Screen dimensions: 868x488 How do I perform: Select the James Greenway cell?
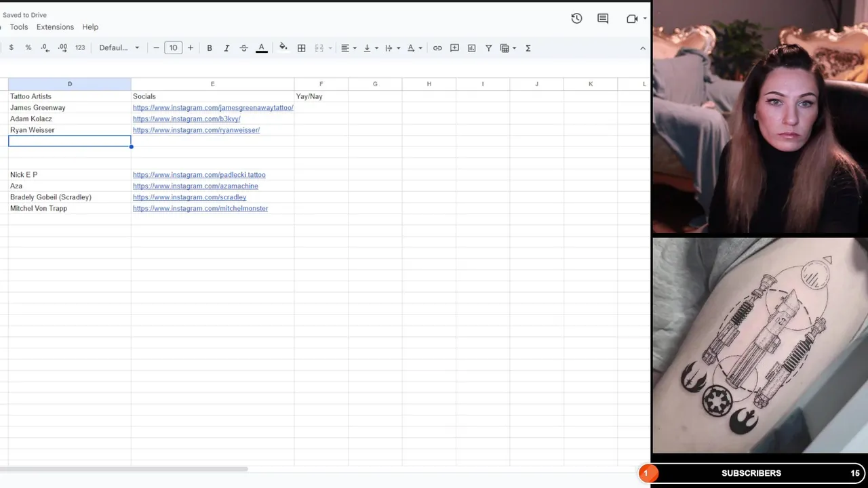(x=69, y=108)
